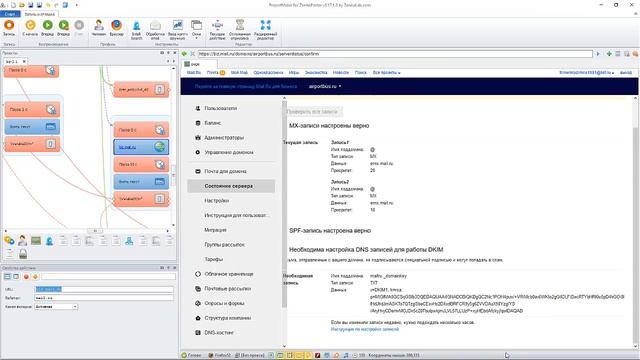Open the Новости link in portal bar
Image resolution: width=640 pixels, height=360 pixels.
tap(341, 73)
